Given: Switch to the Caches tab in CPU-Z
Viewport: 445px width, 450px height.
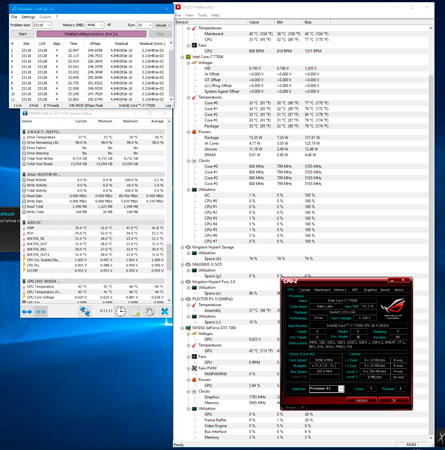Looking at the screenshot, I should tap(305, 290).
